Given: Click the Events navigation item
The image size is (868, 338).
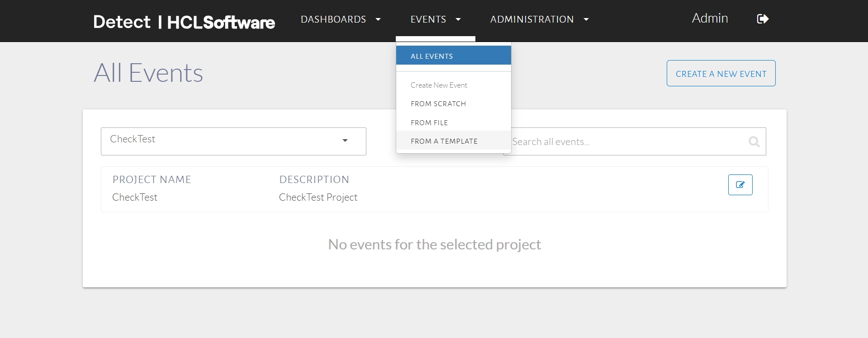Looking at the screenshot, I should (428, 19).
